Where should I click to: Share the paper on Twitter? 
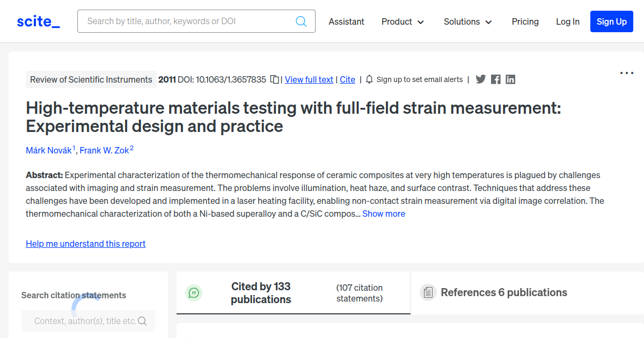tap(481, 79)
